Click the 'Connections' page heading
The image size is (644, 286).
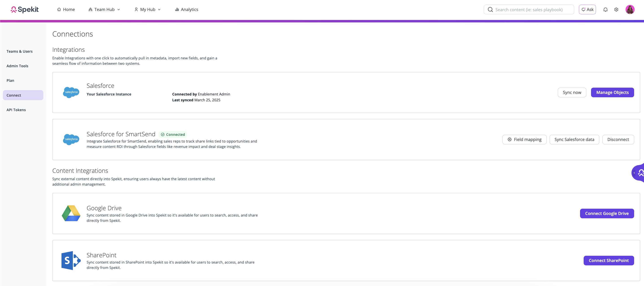[x=72, y=34]
